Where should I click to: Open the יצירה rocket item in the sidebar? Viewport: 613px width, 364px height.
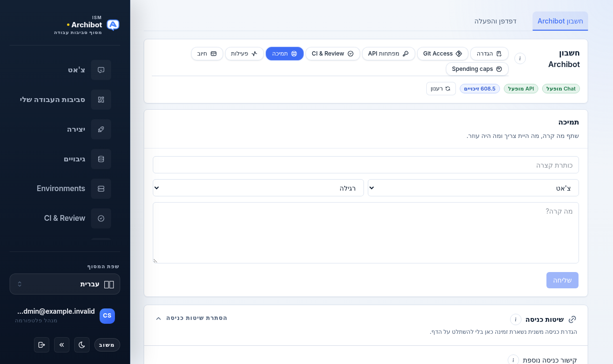[x=65, y=129]
